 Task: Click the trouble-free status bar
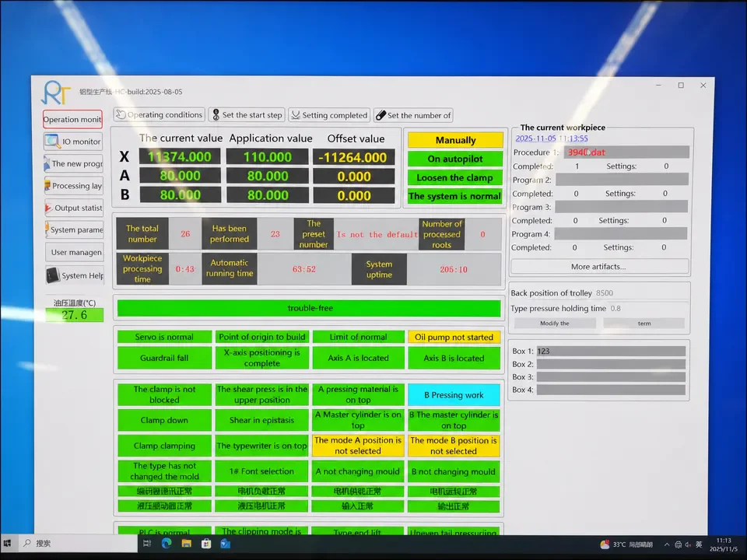(x=309, y=308)
